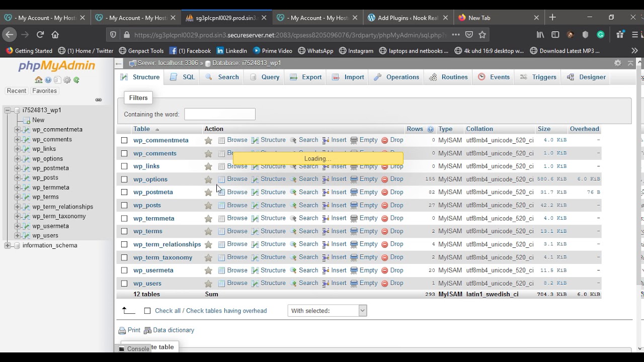
Task: Open the Favorites tables button
Action: (x=44, y=91)
